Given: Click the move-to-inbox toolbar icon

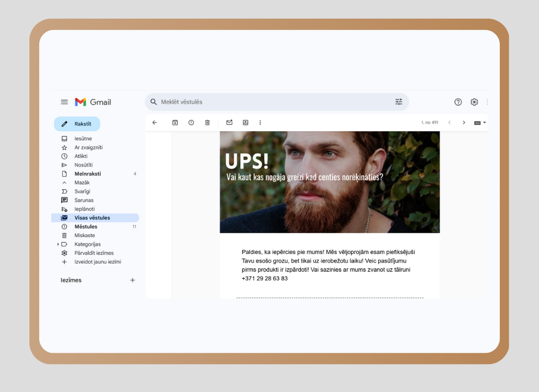Looking at the screenshot, I should [x=245, y=122].
